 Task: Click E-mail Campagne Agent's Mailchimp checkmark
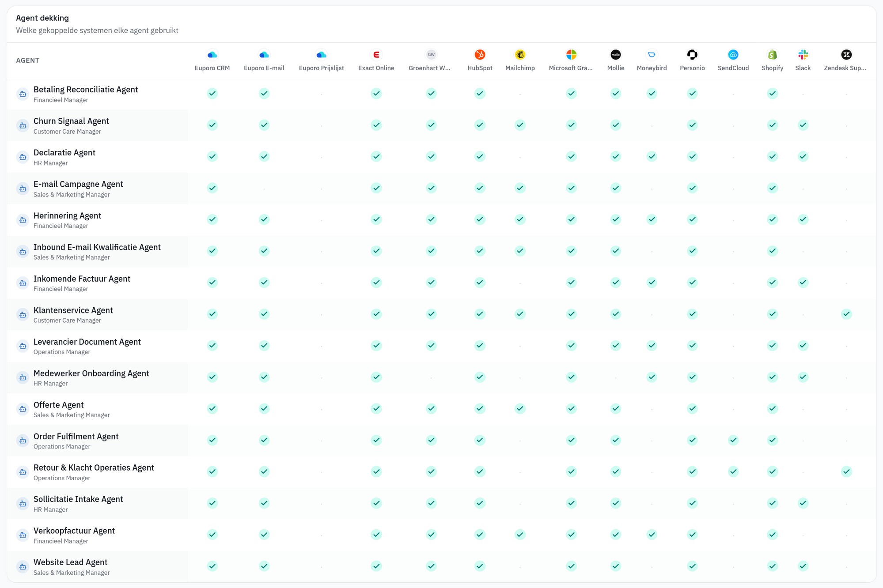tap(520, 188)
